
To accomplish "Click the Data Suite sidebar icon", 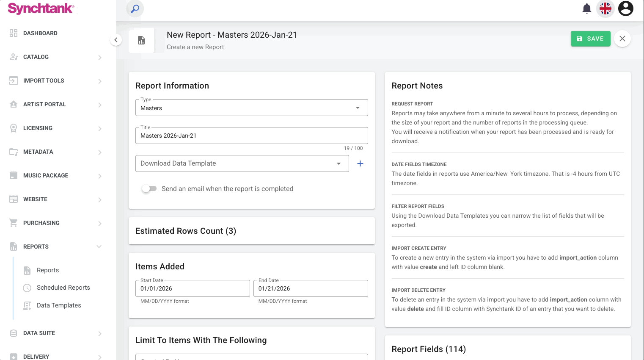I will pyautogui.click(x=14, y=333).
